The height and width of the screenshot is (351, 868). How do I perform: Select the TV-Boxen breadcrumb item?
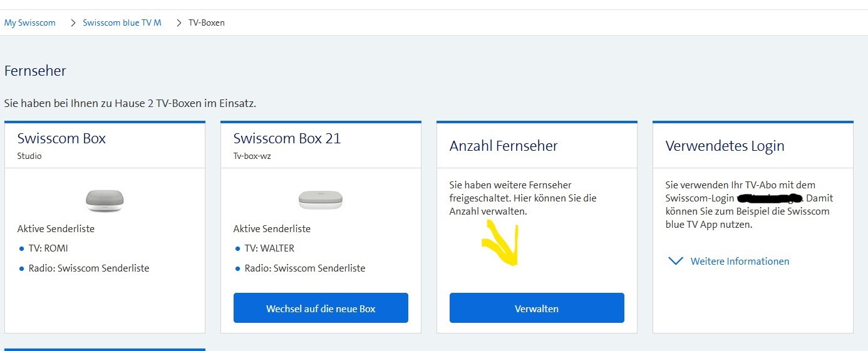pyautogui.click(x=207, y=23)
